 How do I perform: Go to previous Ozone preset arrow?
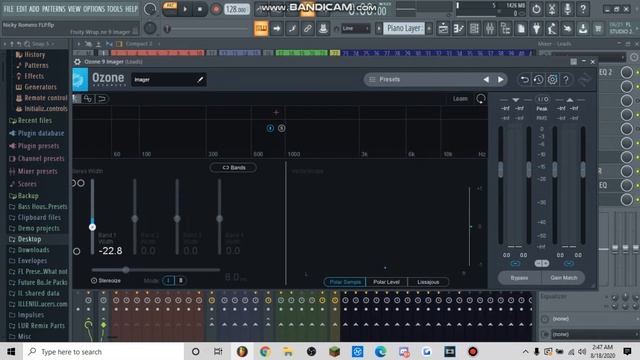tap(486, 80)
